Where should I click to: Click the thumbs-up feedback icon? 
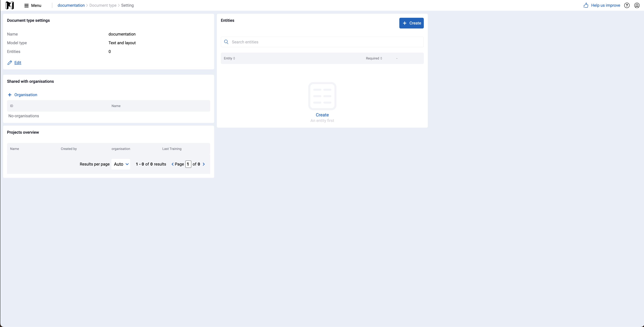(586, 5)
